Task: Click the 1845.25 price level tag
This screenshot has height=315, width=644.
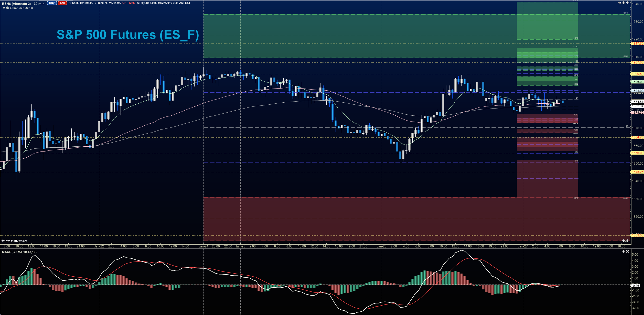Action: click(x=637, y=172)
